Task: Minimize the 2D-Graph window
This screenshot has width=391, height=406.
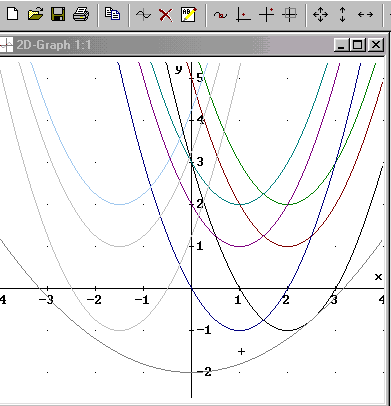Action: (342, 45)
